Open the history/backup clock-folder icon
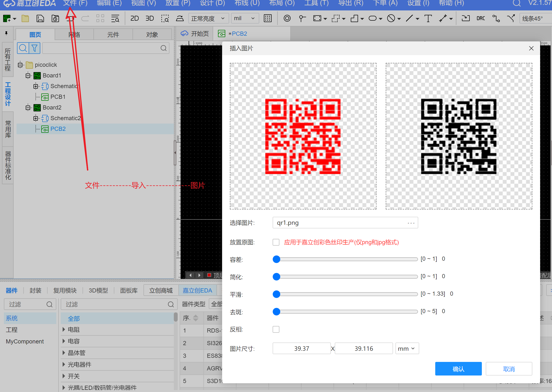Screen dimensions: 552x392 [55, 18]
